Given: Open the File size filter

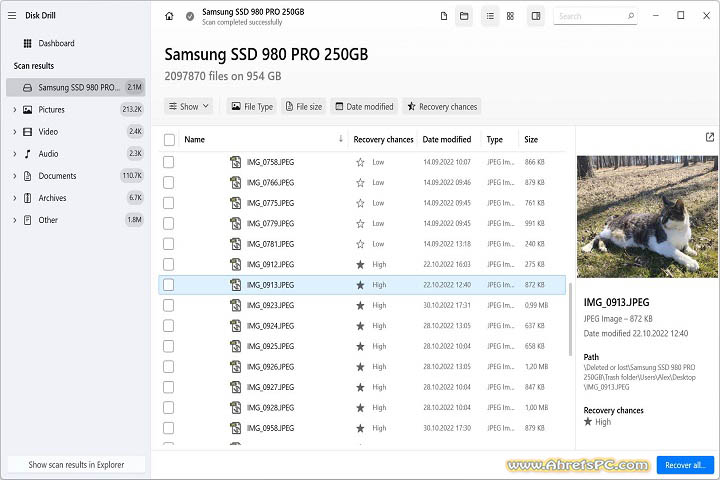Looking at the screenshot, I should (x=304, y=107).
